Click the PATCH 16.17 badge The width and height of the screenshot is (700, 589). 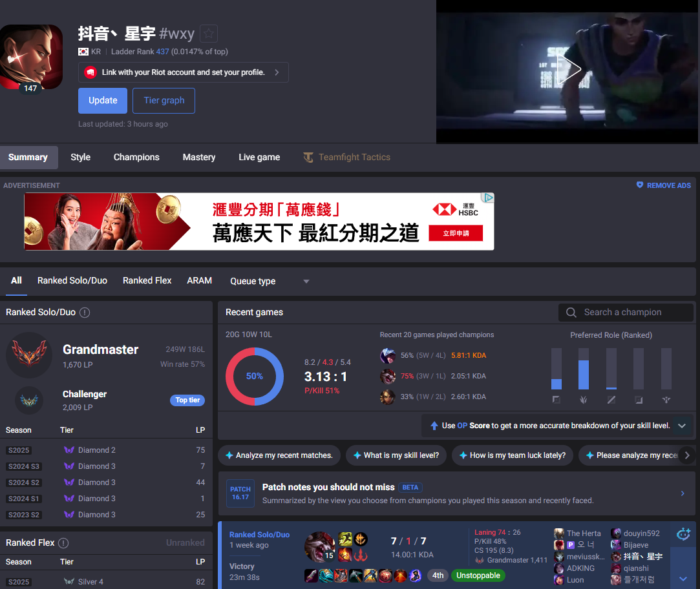[x=240, y=493]
